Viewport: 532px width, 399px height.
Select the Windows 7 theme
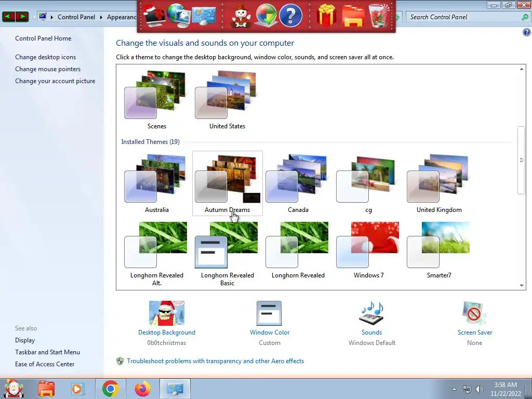click(x=368, y=250)
